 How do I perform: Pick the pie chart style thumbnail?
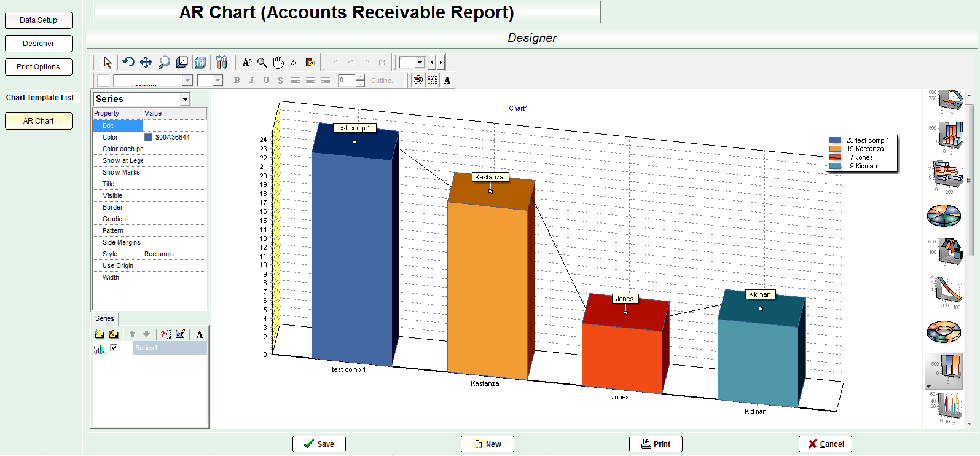coord(944,216)
